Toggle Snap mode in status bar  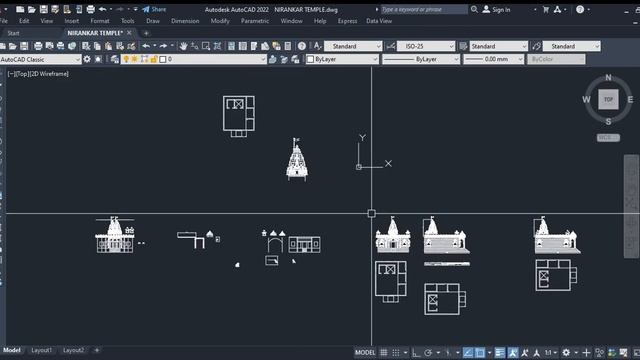396,353
